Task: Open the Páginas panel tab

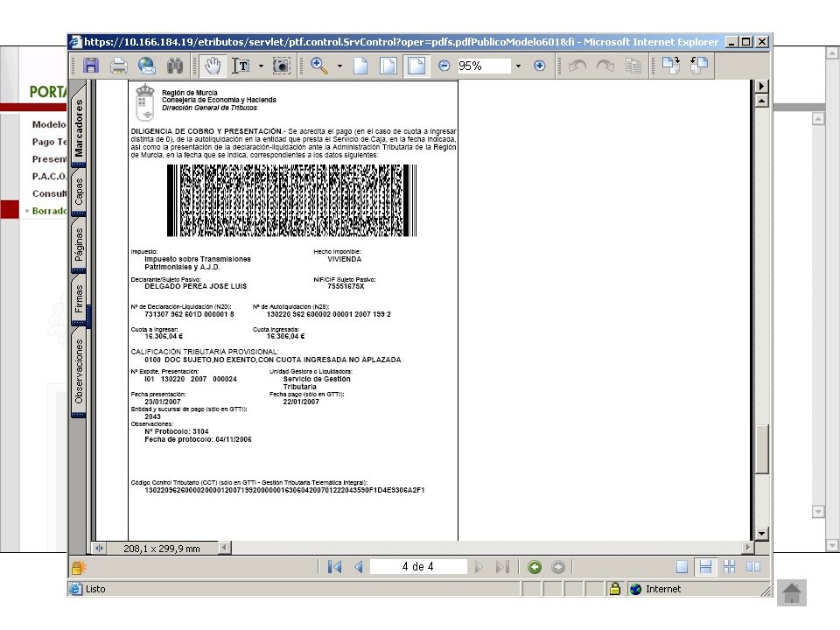Action: [79, 245]
